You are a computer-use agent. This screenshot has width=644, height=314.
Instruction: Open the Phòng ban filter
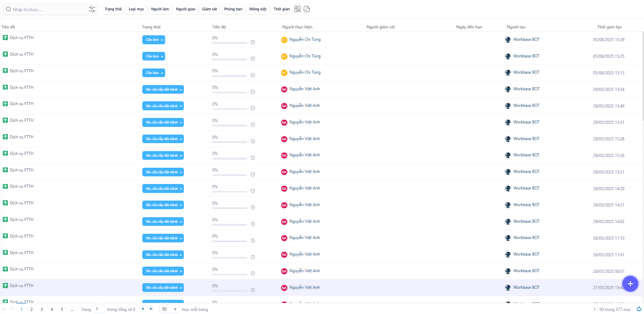pyautogui.click(x=233, y=9)
